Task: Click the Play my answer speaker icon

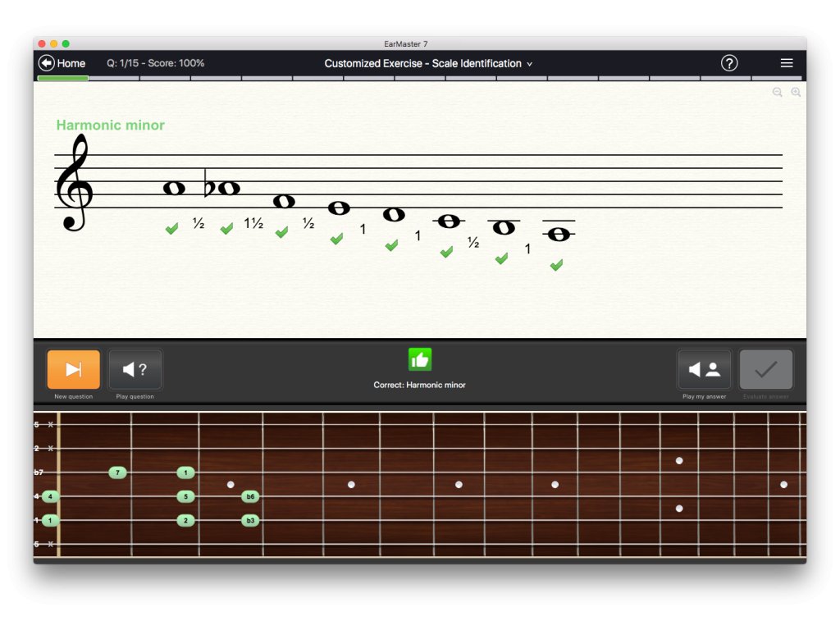Action: (704, 370)
